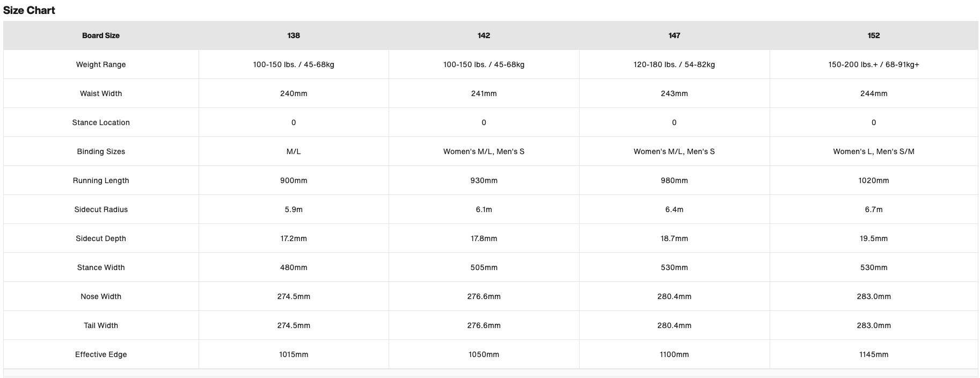Click the Running Length row label
The image size is (980, 378).
[101, 180]
